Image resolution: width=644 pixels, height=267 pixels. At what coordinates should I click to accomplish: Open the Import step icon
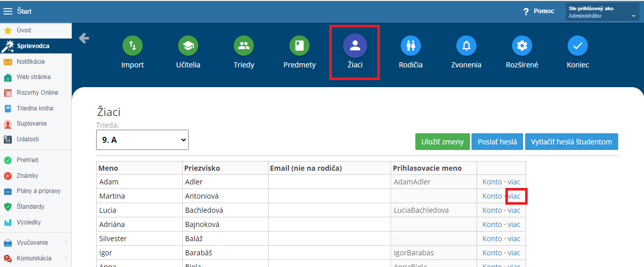point(133,46)
